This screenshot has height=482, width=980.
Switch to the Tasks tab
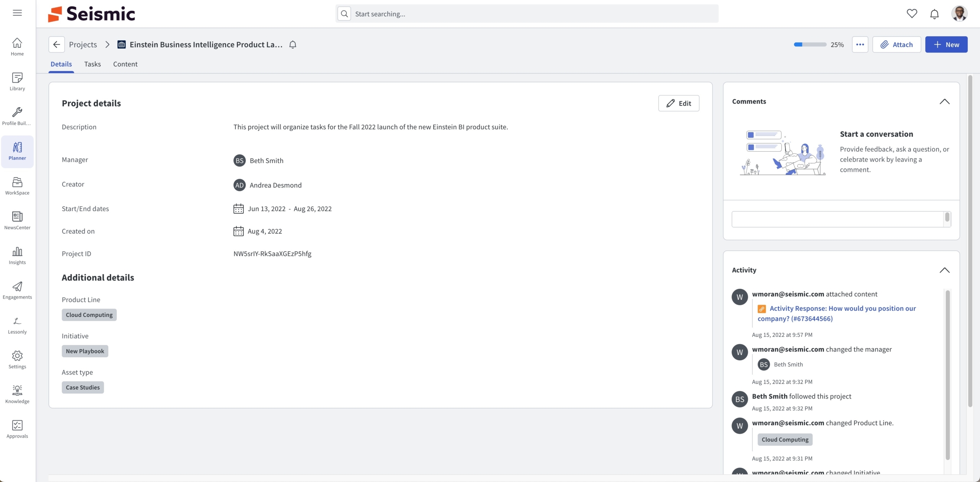(92, 64)
